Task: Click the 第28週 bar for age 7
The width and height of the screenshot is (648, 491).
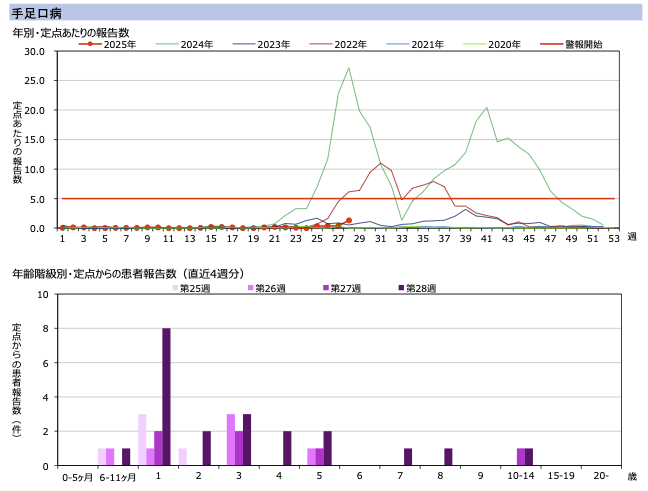Action: coord(408,457)
